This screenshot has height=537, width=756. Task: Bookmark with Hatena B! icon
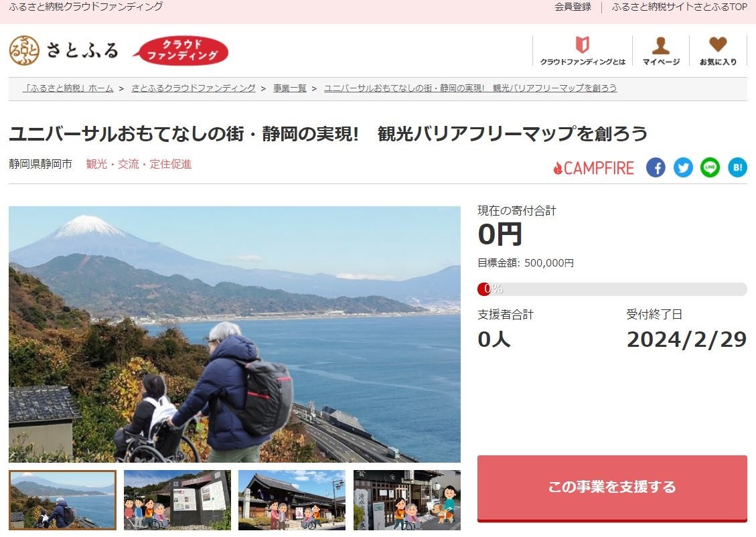(738, 168)
